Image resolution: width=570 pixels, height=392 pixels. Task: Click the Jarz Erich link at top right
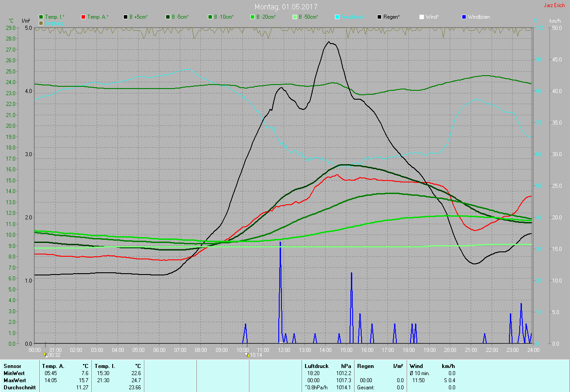click(554, 5)
